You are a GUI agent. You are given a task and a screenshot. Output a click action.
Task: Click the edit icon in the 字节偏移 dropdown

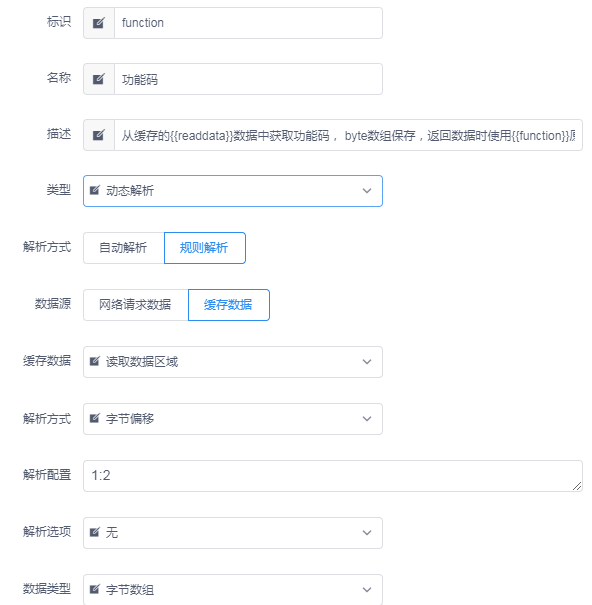pyautogui.click(x=95, y=418)
